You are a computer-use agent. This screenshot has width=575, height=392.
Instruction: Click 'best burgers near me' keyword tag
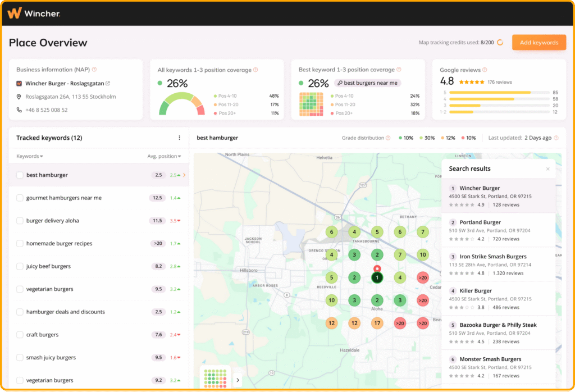coord(367,83)
